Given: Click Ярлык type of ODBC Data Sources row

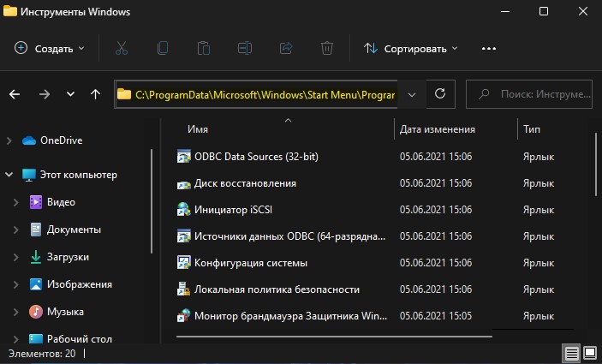Looking at the screenshot, I should [539, 157].
